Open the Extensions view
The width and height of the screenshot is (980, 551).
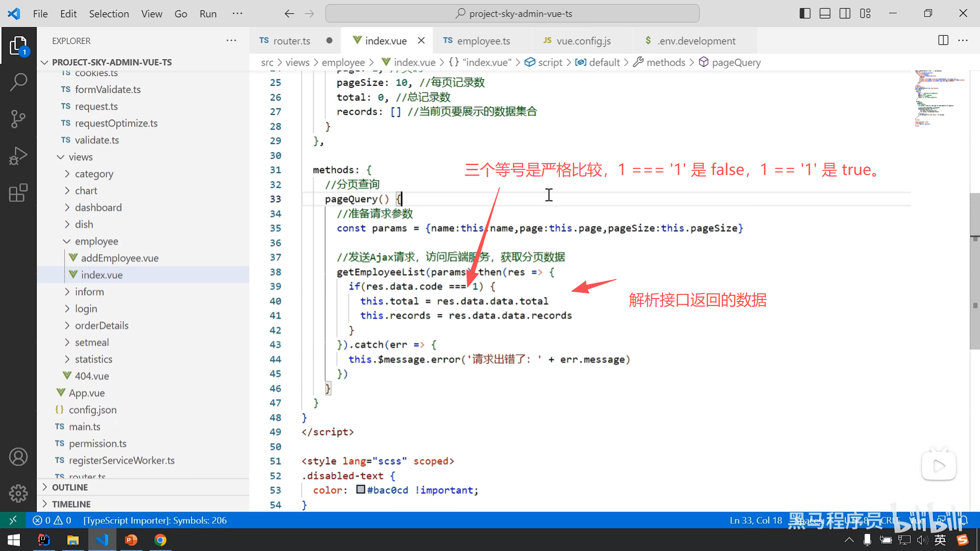pyautogui.click(x=18, y=193)
